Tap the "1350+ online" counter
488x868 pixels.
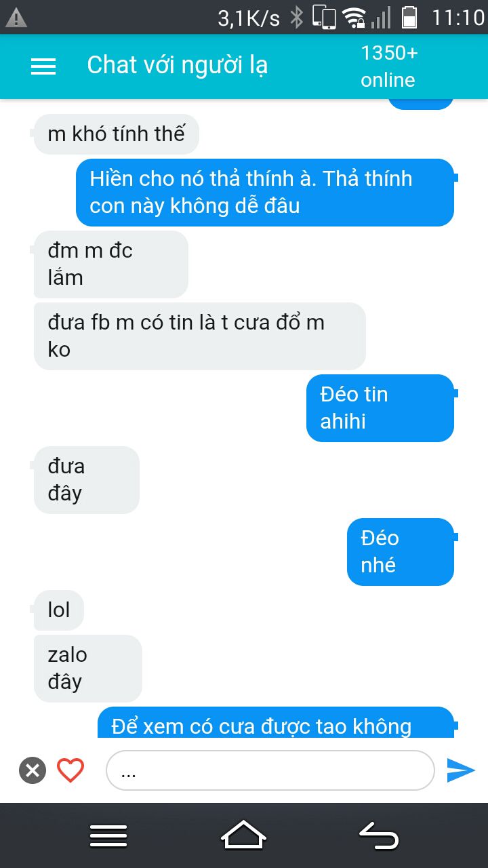[389, 66]
